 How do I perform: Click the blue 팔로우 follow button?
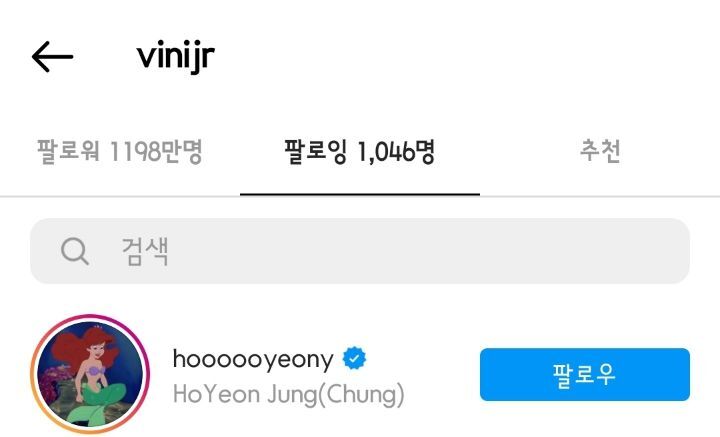tap(585, 375)
